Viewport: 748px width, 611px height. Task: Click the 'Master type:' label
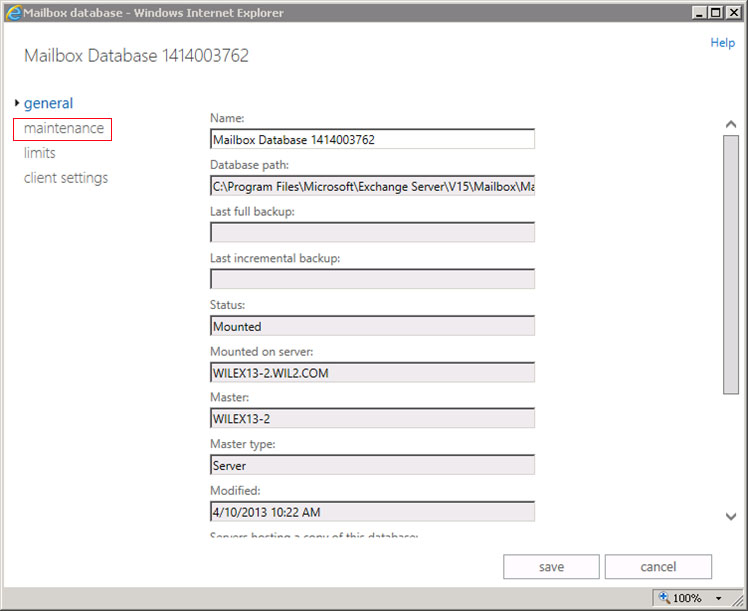[243, 445]
